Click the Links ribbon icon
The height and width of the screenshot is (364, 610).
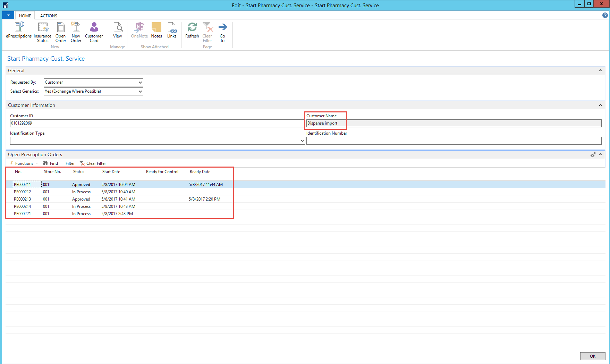pyautogui.click(x=172, y=30)
